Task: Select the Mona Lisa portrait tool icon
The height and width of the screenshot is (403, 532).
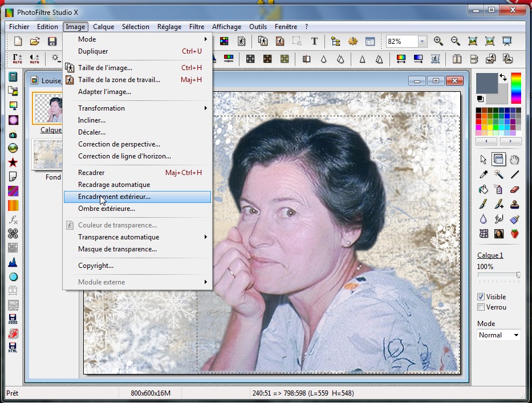Action: point(499,234)
